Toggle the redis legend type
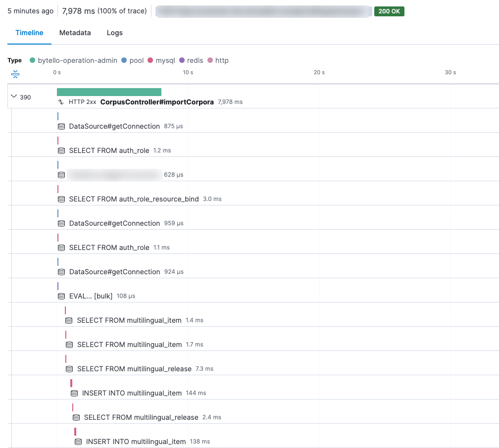Image resolution: width=499 pixels, height=448 pixels. 182,60
